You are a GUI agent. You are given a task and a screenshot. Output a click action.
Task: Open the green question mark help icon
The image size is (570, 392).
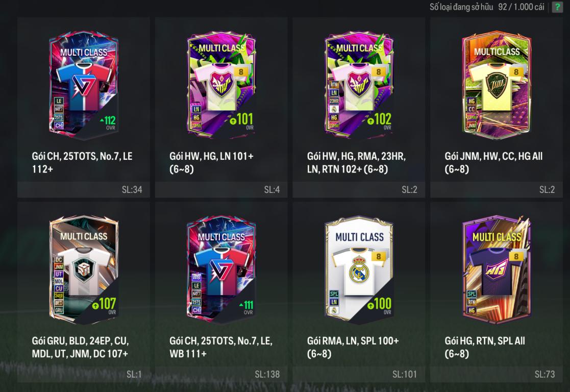pyautogui.click(x=557, y=7)
